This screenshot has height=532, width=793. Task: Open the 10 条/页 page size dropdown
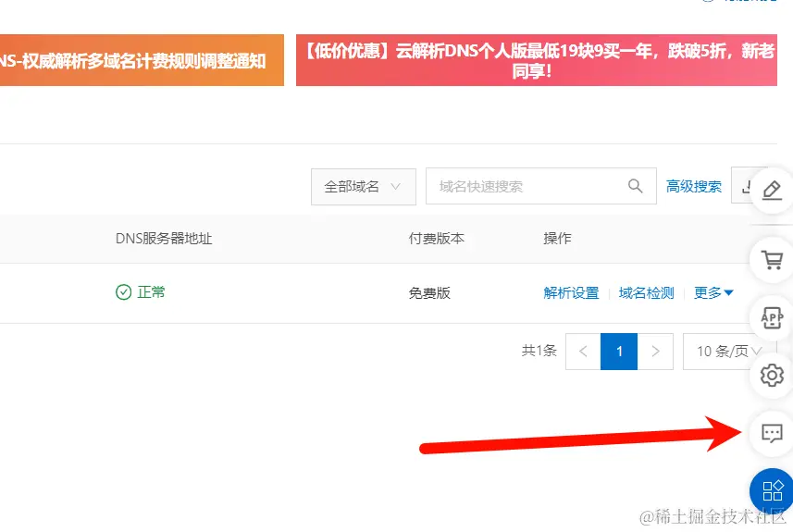729,351
